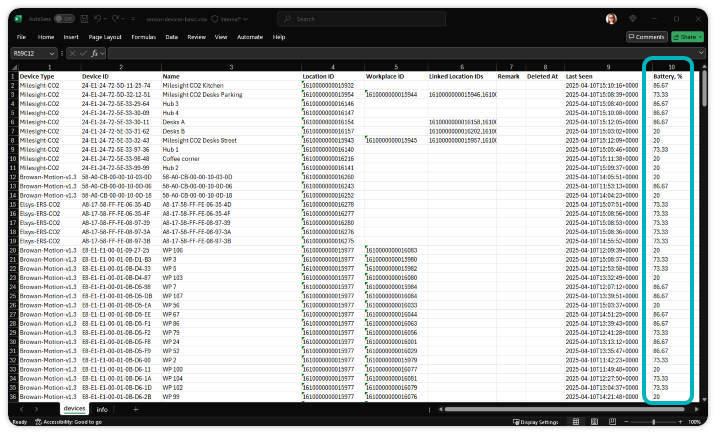Viewport: 716px width, 434px height.
Task: Open the undo history dropdown arrow
Action: [105, 19]
